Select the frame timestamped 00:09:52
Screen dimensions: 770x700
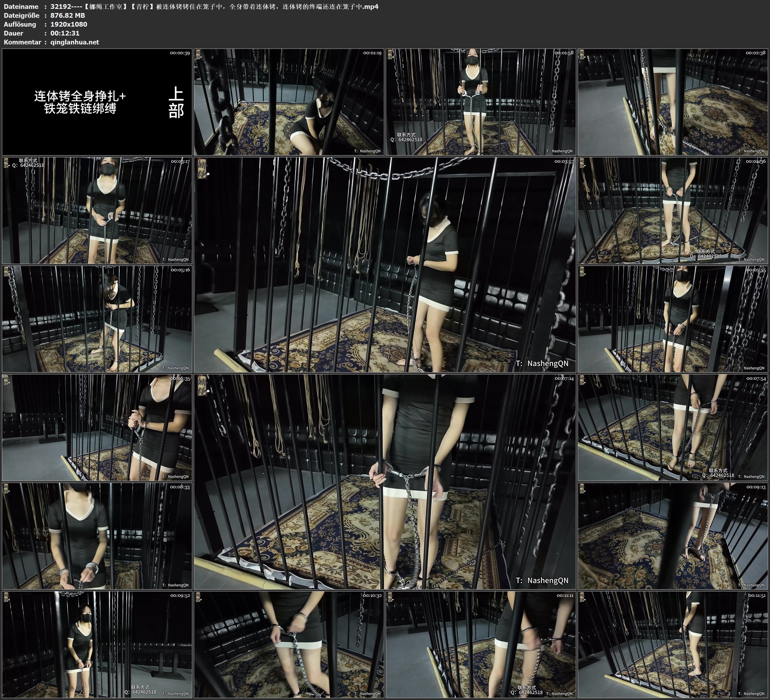tap(97, 644)
